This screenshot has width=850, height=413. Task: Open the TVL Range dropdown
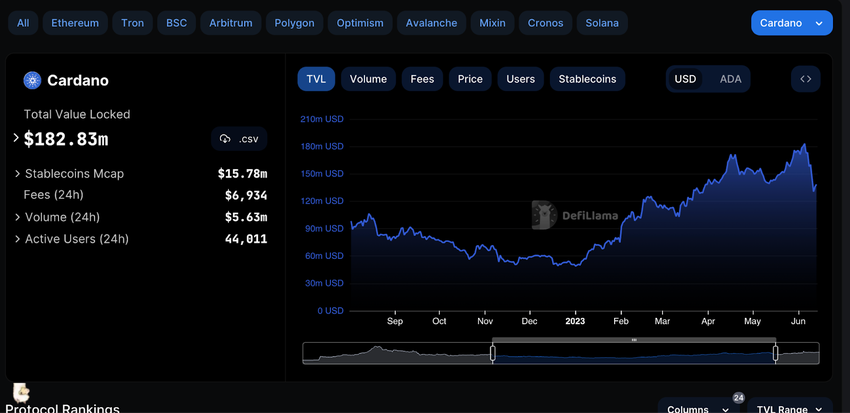point(790,405)
